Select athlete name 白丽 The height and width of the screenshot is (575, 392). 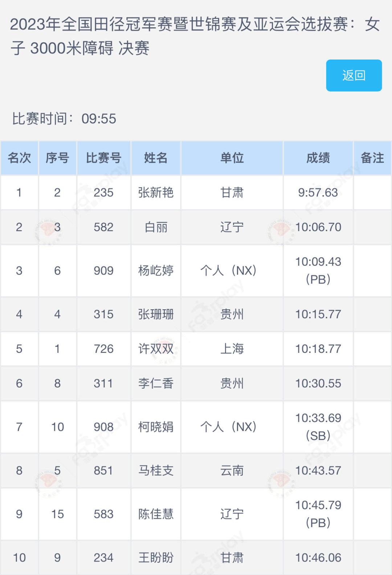156,227
